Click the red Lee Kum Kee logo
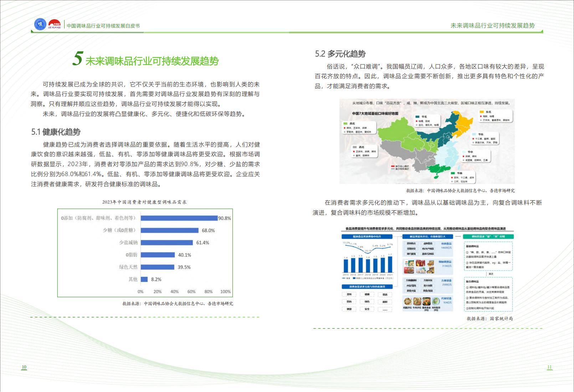Image resolution: width=574 pixels, height=392 pixels. (x=54, y=24)
